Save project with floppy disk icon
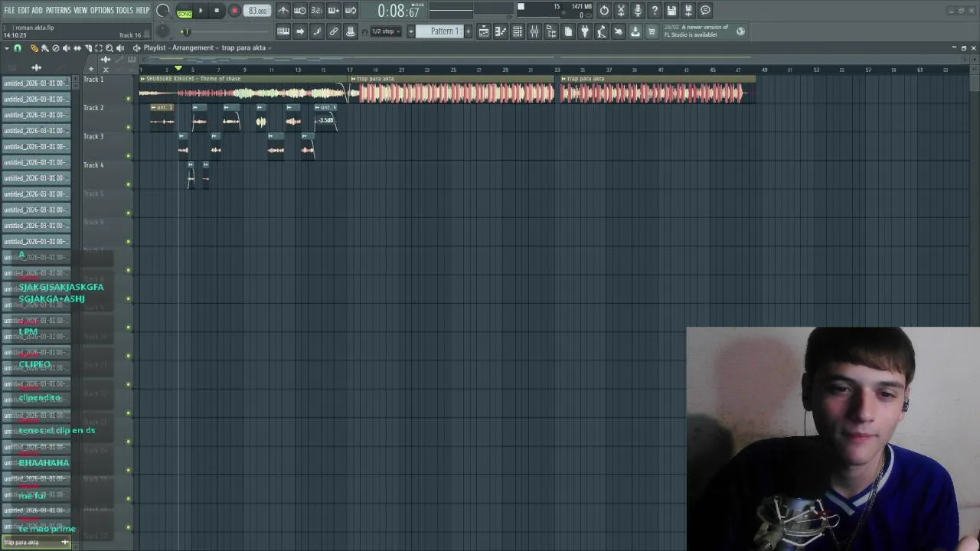980x551 pixels. click(671, 11)
